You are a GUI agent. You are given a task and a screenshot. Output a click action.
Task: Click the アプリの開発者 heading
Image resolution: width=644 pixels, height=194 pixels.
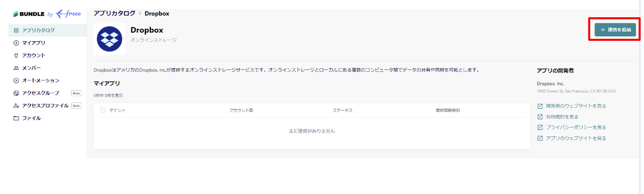pos(555,70)
